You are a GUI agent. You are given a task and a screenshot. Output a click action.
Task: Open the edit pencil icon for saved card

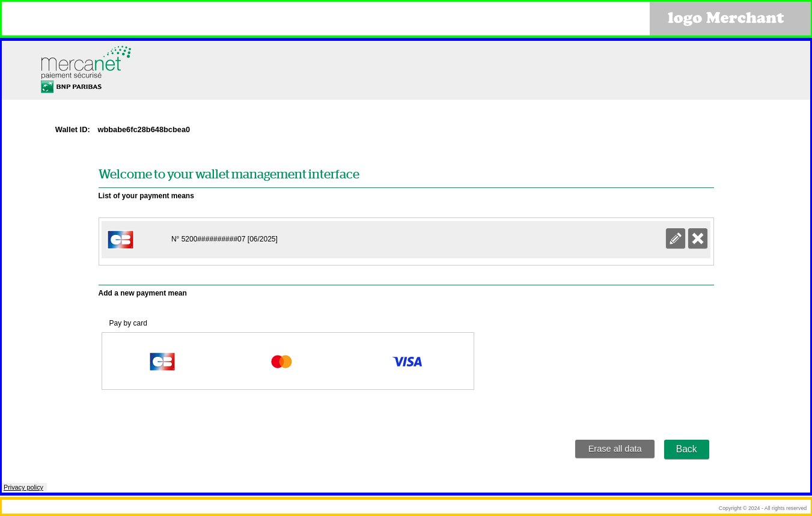click(675, 238)
